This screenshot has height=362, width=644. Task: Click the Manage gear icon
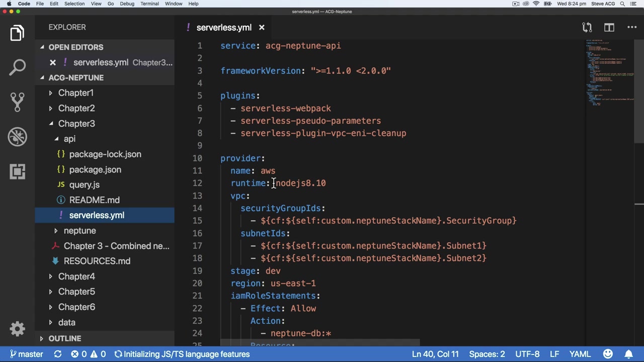17,329
